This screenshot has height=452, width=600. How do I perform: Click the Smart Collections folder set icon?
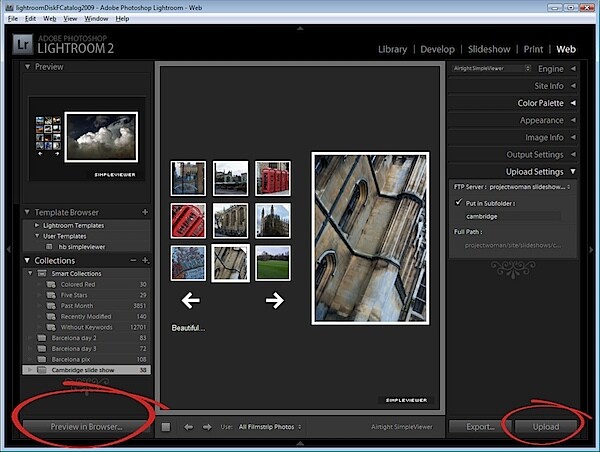42,273
